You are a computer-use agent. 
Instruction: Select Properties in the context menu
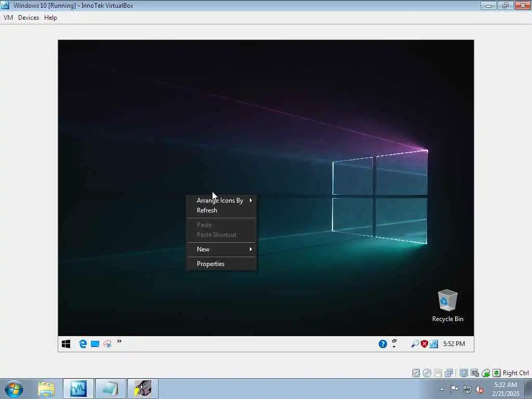[221, 263]
